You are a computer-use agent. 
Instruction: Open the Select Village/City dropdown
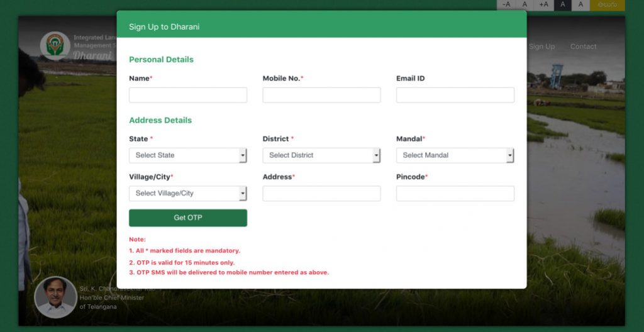coord(187,194)
